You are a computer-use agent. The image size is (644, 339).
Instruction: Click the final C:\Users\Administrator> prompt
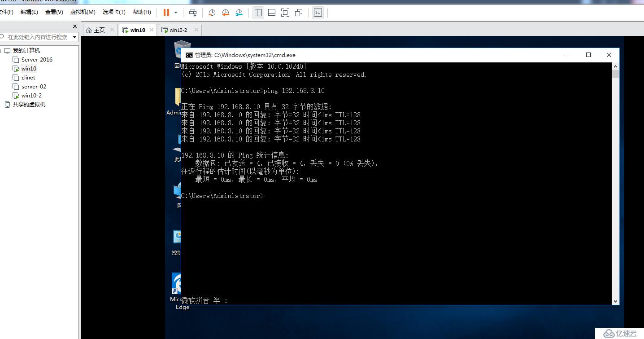pyautogui.click(x=222, y=196)
